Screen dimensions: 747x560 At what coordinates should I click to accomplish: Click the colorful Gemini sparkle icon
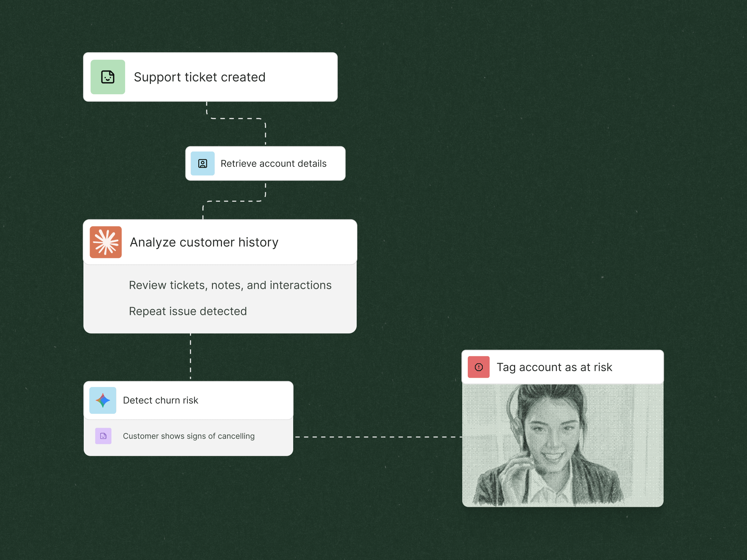103,400
